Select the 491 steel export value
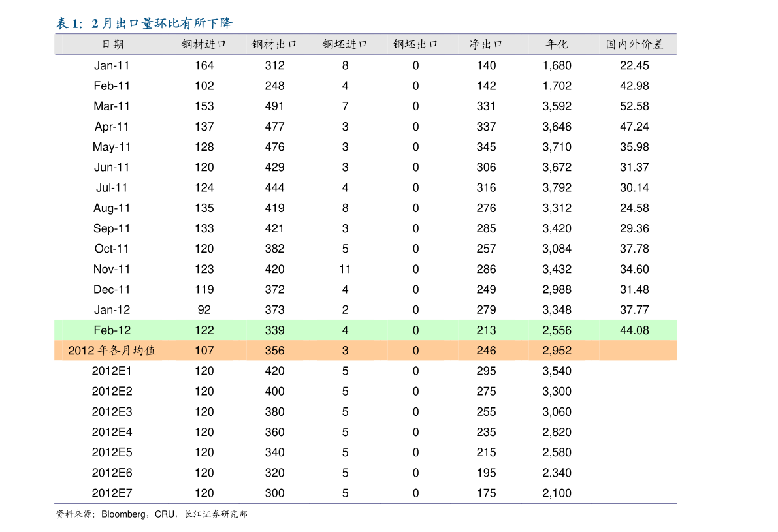Screen dimensions: 778x532 [x=274, y=106]
